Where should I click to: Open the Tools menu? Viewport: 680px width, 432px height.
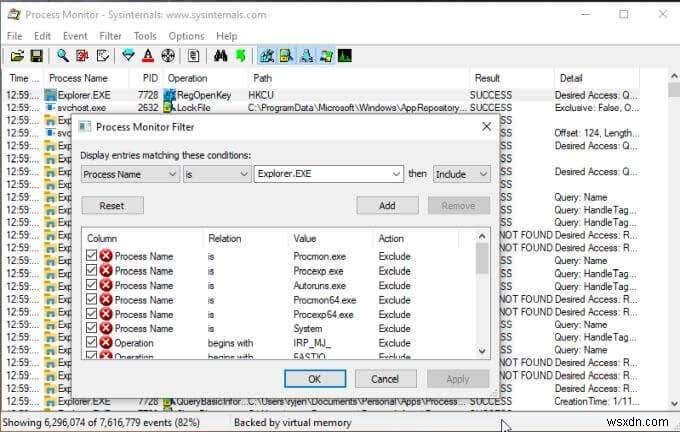145,36
